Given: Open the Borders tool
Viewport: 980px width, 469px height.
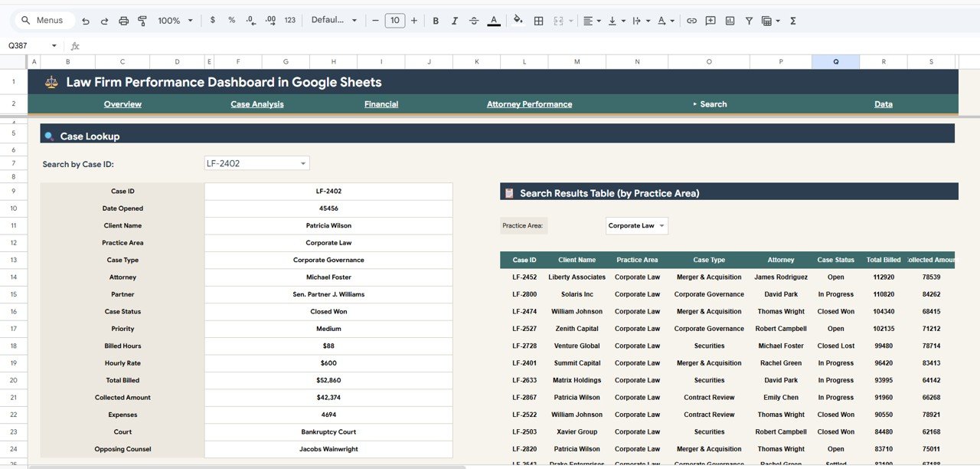Looking at the screenshot, I should click(538, 20).
